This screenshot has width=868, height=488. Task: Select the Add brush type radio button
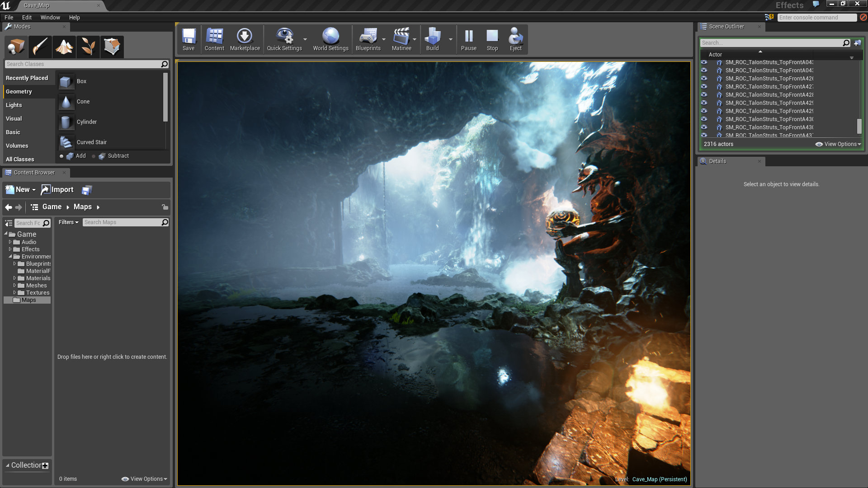tap(61, 156)
